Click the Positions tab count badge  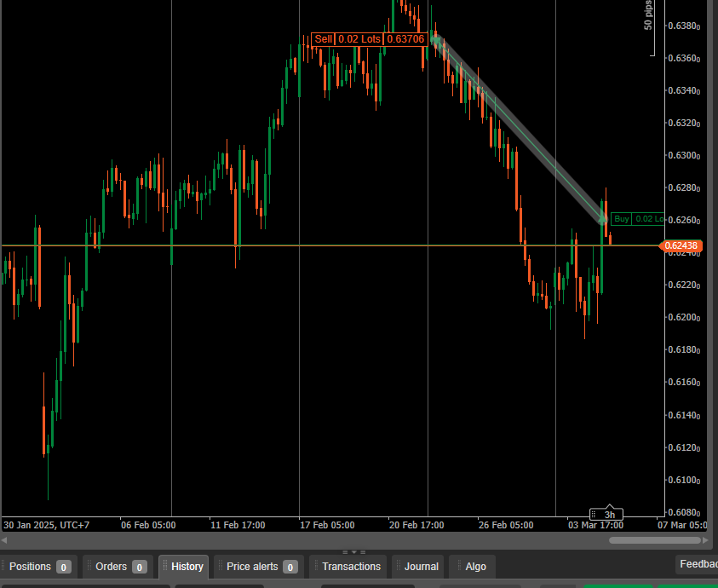[x=63, y=567]
